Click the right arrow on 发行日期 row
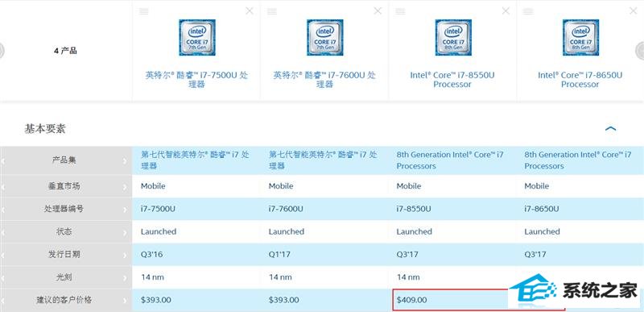 [125, 255]
